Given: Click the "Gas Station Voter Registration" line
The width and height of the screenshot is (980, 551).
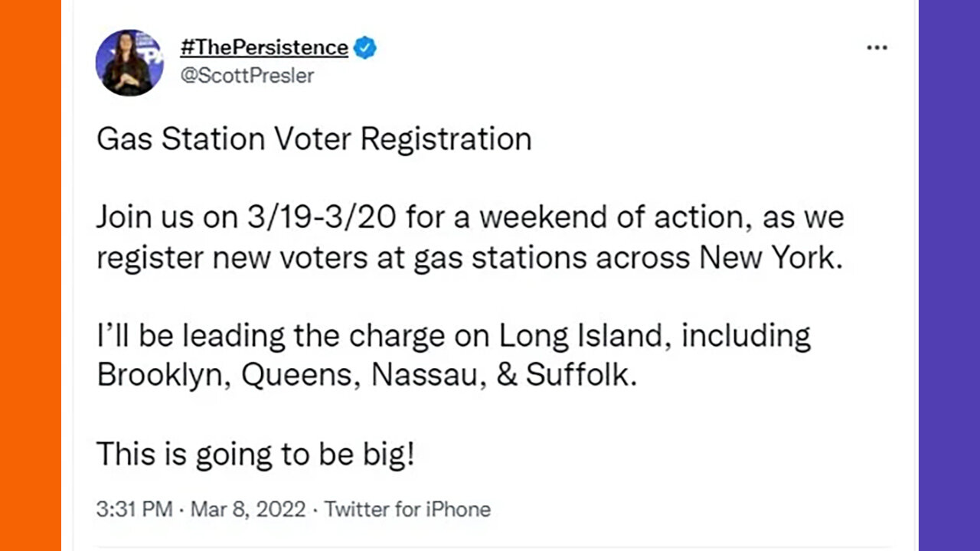Looking at the screenshot, I should 314,139.
